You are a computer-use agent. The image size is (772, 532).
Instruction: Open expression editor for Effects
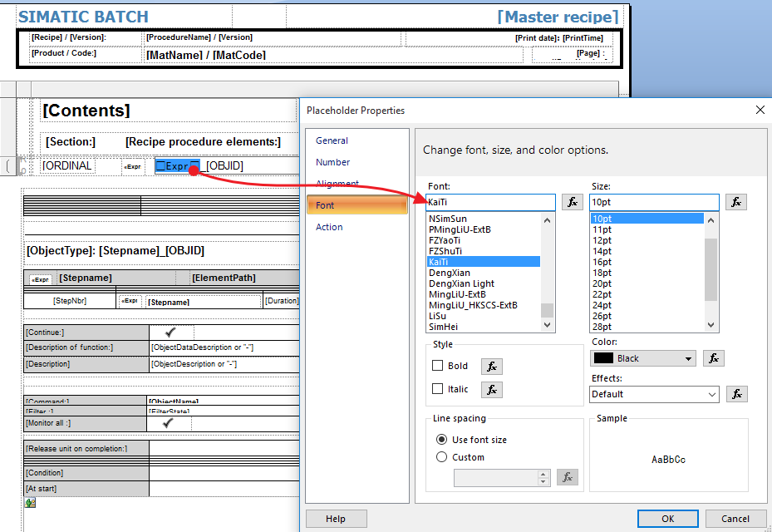click(x=736, y=393)
